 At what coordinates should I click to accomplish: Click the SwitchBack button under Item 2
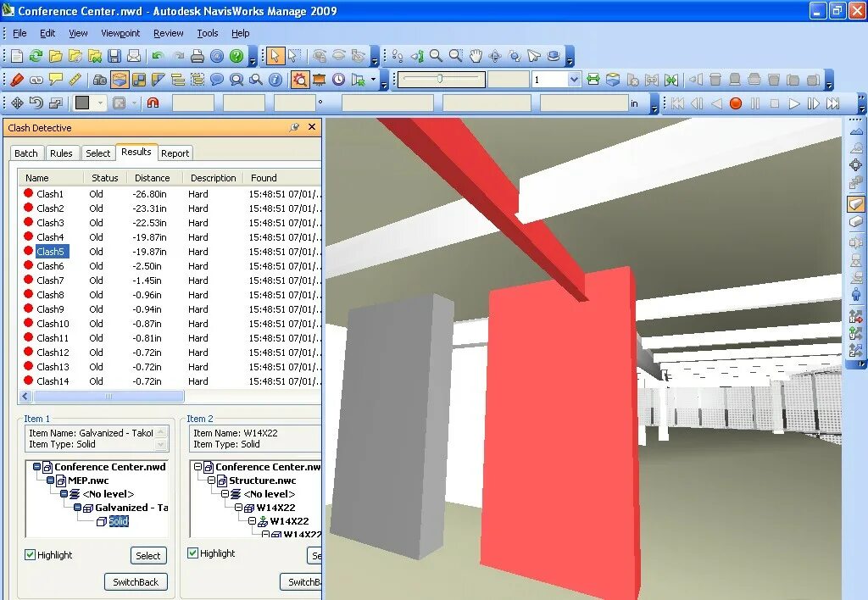301,581
